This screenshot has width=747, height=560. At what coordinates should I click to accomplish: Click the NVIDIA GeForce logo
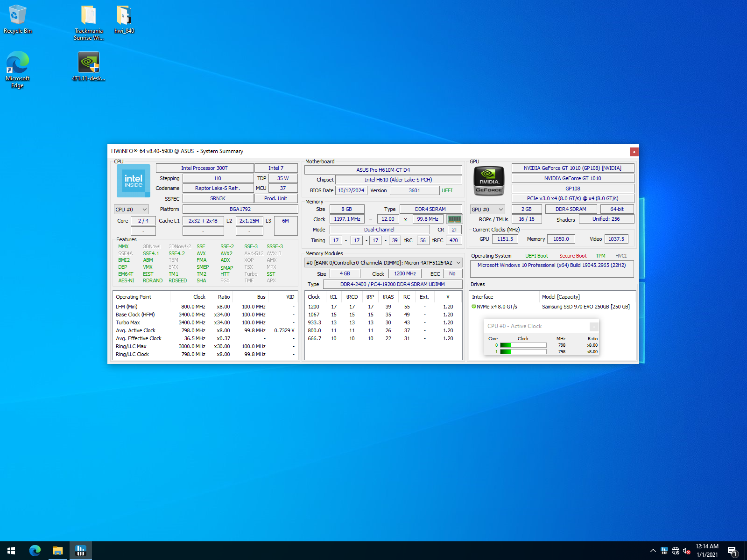pos(489,181)
